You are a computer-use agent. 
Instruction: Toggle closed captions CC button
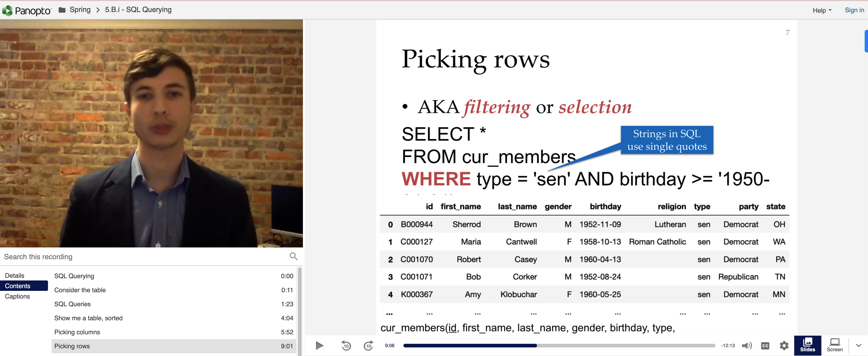click(x=765, y=346)
